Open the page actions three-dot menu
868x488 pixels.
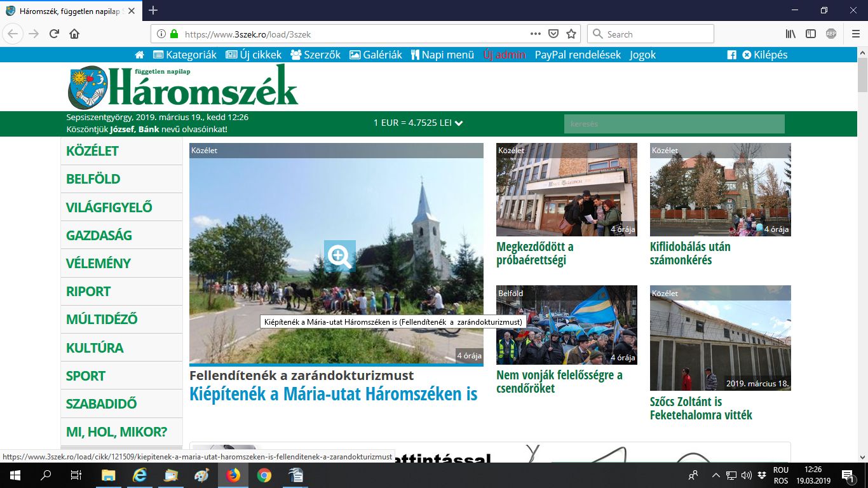pyautogui.click(x=535, y=34)
